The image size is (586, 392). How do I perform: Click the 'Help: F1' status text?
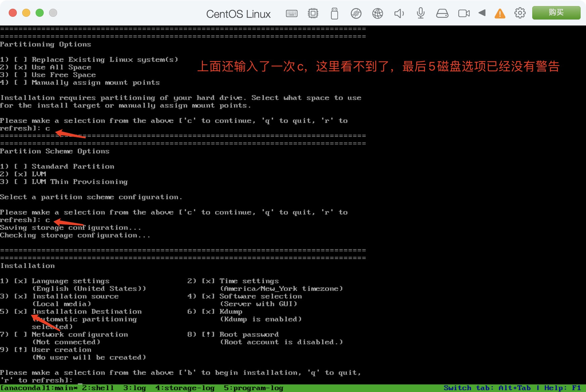click(x=563, y=388)
